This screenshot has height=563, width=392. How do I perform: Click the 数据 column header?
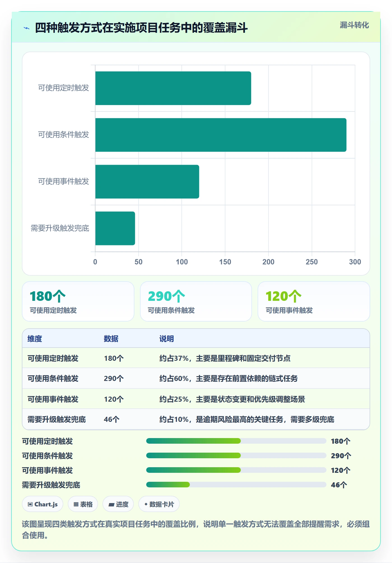click(x=111, y=339)
